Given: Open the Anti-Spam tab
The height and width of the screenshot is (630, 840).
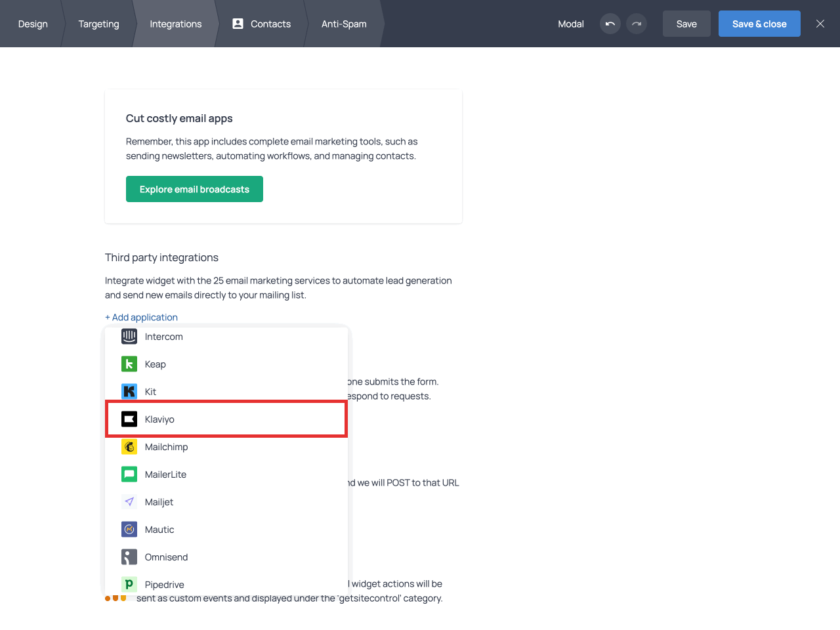Looking at the screenshot, I should click(344, 24).
